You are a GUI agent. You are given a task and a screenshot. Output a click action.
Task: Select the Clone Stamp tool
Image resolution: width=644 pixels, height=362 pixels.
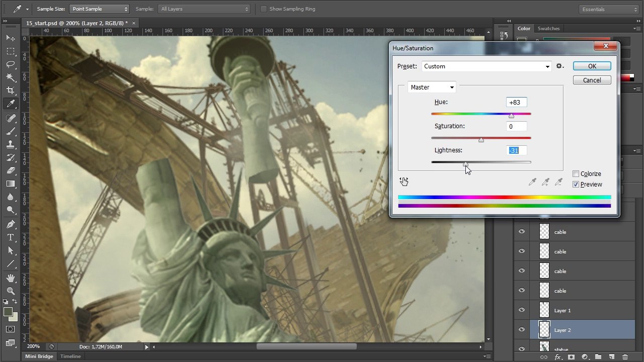coord(11,145)
